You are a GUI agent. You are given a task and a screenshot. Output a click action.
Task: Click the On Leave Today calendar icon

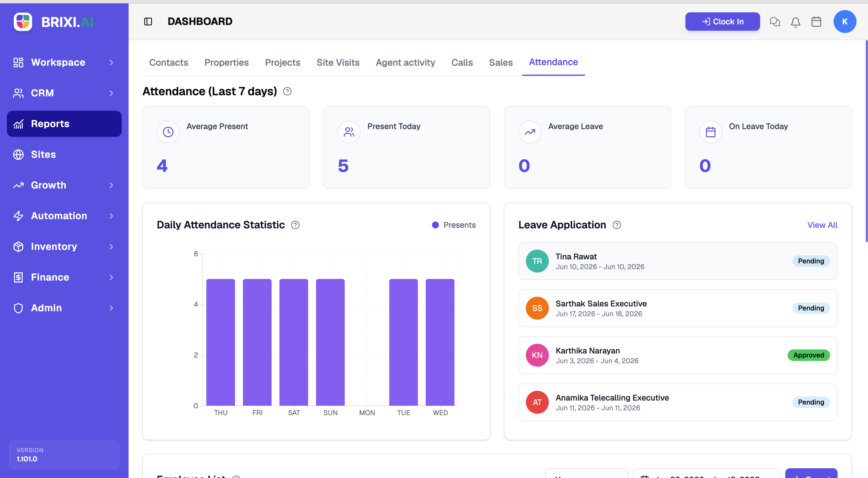click(711, 132)
